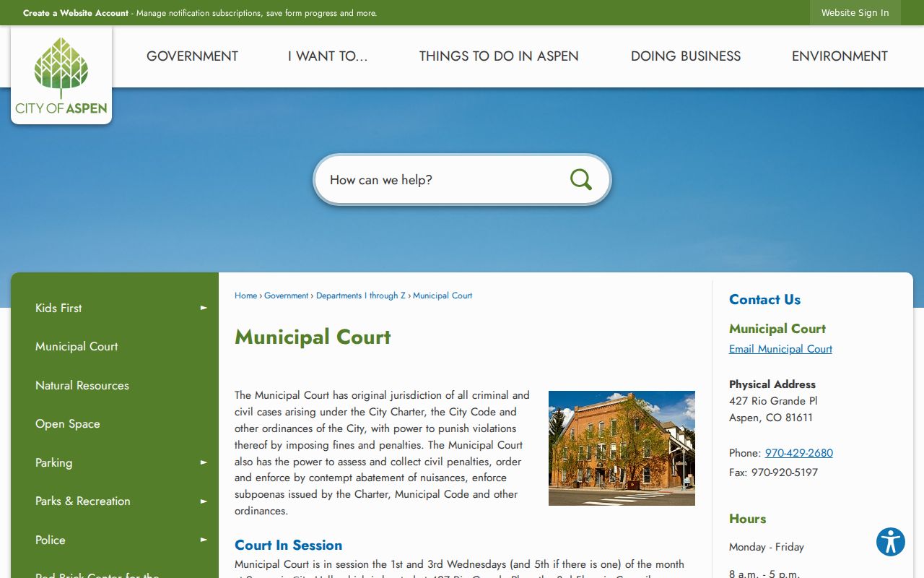Click Create a Website Account link
Viewport: 924px width, 578px height.
[x=76, y=13]
